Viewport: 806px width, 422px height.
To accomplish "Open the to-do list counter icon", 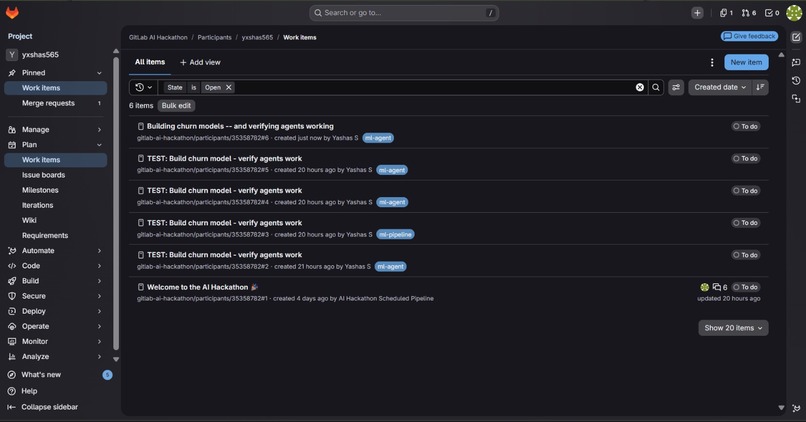I will (772, 13).
